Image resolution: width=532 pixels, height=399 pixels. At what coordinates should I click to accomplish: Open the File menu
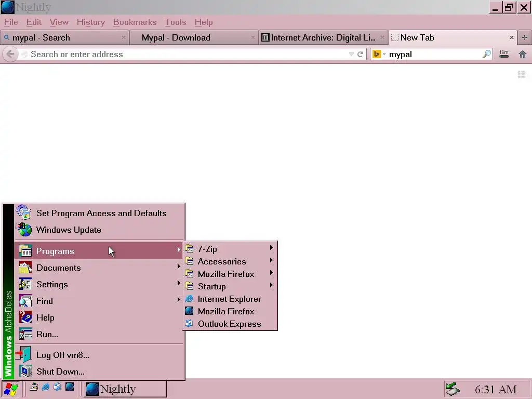[11, 22]
